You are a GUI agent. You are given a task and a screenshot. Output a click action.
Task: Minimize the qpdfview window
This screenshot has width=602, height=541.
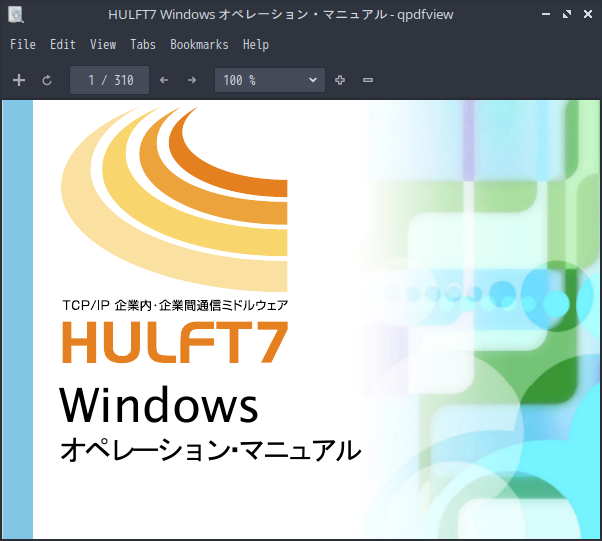coord(546,14)
